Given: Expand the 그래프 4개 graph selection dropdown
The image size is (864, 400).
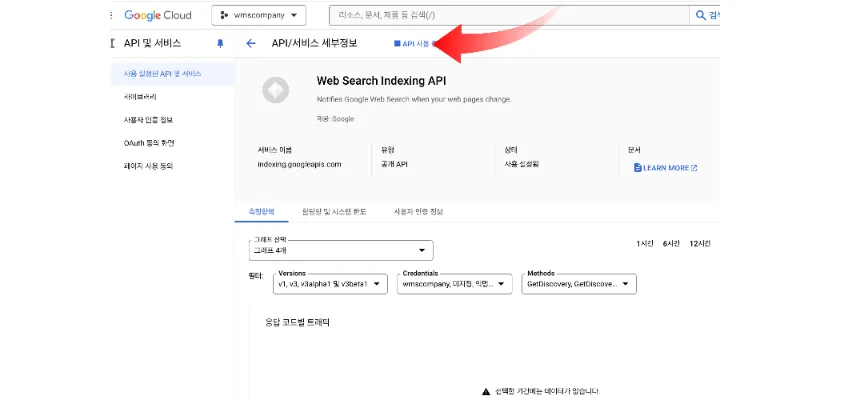Looking at the screenshot, I should pos(341,250).
